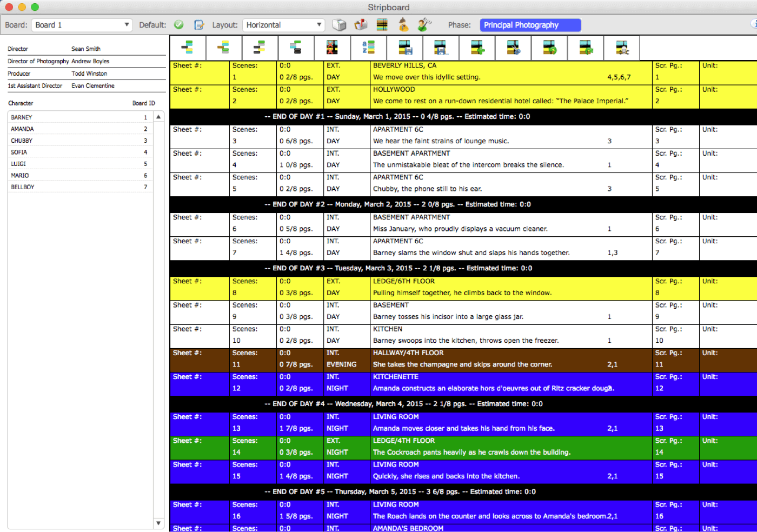Save the stripboard with the disk icon

point(404,48)
